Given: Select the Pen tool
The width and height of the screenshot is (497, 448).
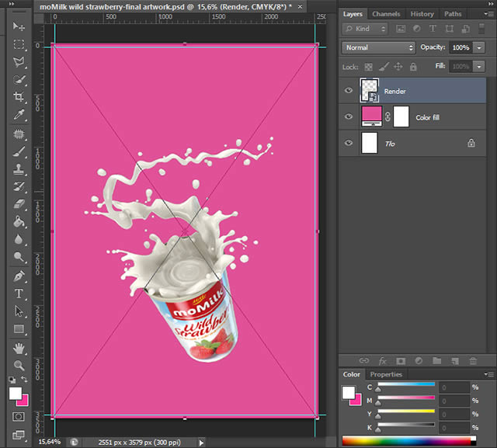Looking at the screenshot, I should click(19, 276).
